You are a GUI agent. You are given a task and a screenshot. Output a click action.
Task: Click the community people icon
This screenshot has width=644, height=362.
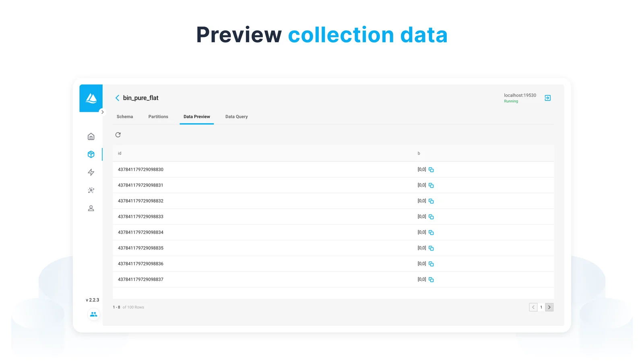[93, 315]
